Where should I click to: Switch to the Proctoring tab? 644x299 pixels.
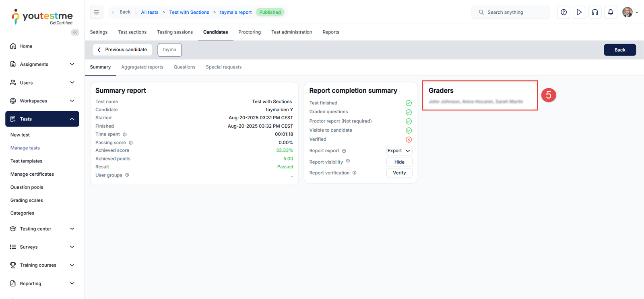click(249, 32)
